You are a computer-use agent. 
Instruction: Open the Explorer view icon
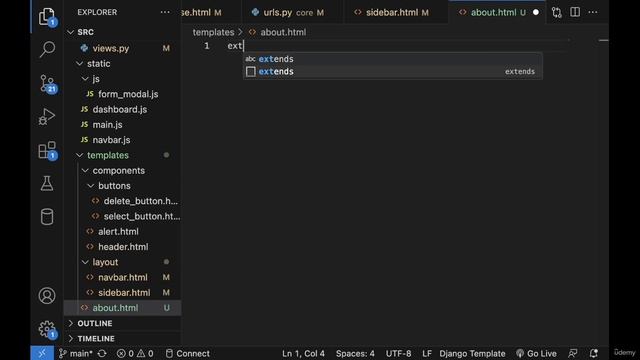click(47, 17)
